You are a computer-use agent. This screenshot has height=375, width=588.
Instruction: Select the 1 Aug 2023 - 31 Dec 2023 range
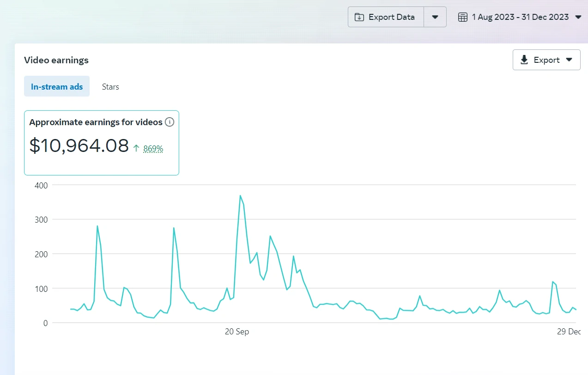(x=520, y=17)
